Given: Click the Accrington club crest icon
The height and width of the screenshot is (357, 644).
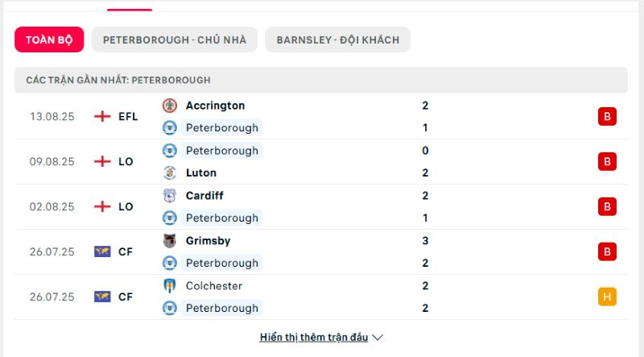Looking at the screenshot, I should click(x=170, y=106).
